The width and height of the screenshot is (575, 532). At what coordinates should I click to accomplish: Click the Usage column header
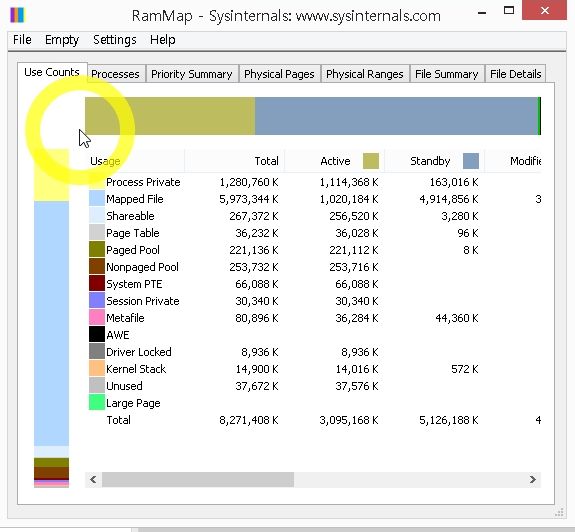(x=135, y=161)
